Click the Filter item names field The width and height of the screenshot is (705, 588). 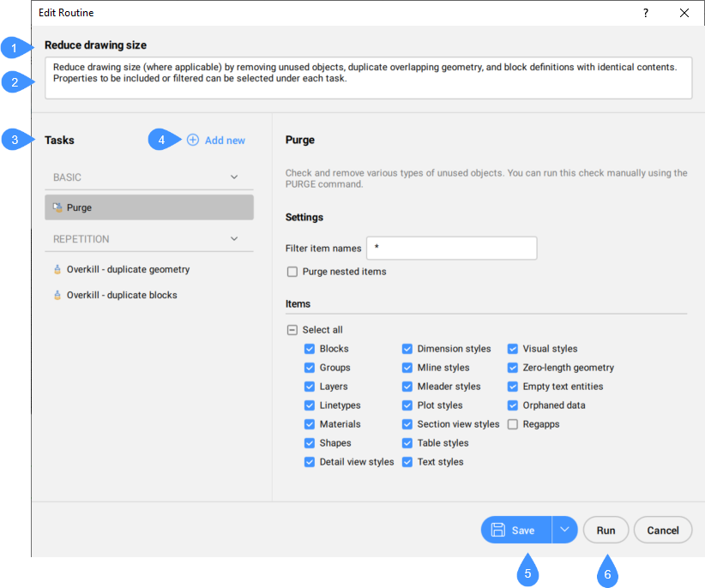(x=451, y=249)
